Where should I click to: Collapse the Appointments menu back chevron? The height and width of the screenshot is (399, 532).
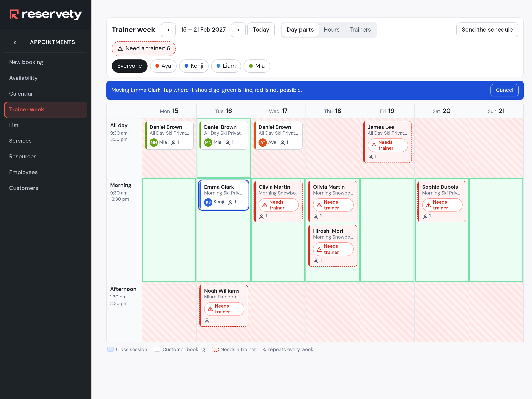[15, 42]
